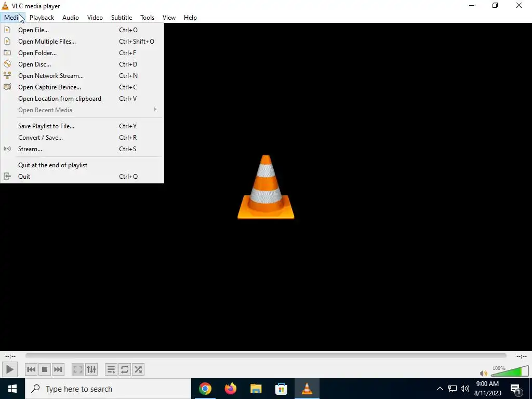532x399 pixels.
Task: Expand the Open Recent Media submenu
Action: pyautogui.click(x=82, y=110)
